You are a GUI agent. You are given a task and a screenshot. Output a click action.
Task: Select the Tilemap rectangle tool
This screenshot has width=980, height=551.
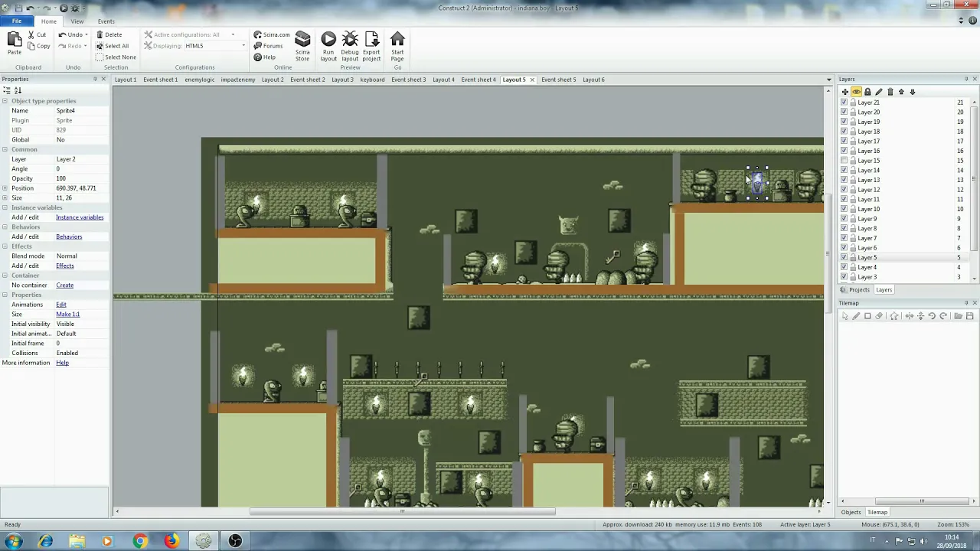pyautogui.click(x=867, y=316)
